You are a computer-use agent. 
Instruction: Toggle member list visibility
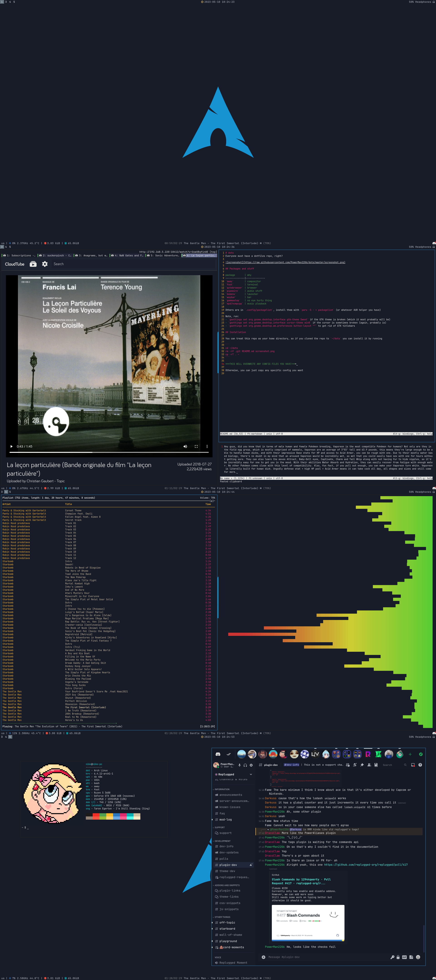coord(369,765)
